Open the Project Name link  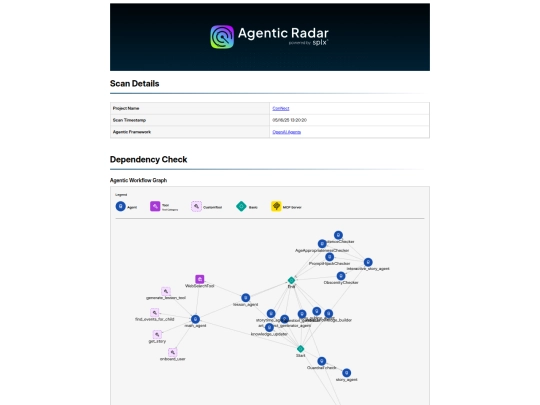[281, 108]
